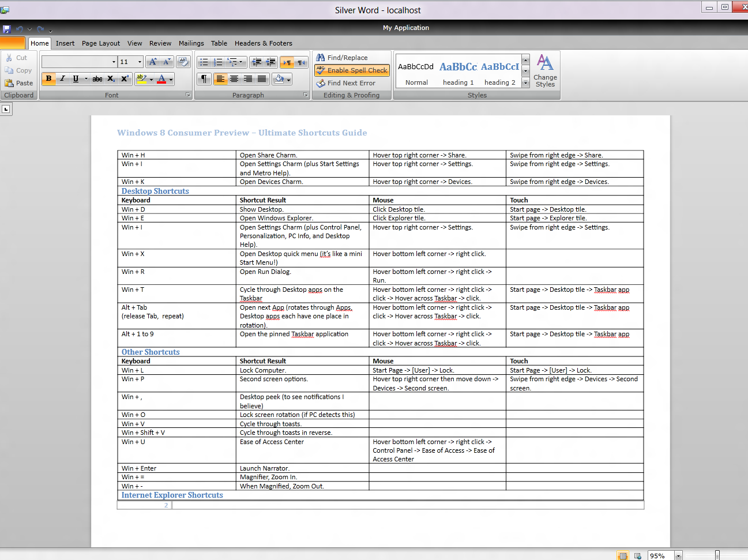Toggle right-to-left text direction
Viewport: 748px width, 560px height.
point(301,62)
